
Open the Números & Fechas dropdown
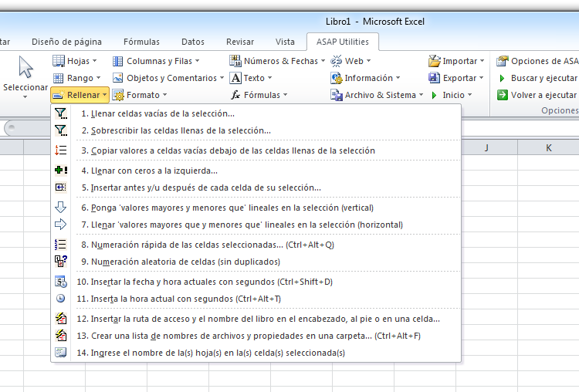[x=323, y=61]
